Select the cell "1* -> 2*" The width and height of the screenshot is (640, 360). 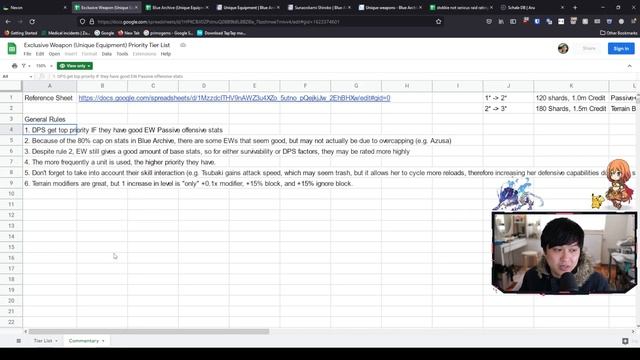(x=508, y=98)
